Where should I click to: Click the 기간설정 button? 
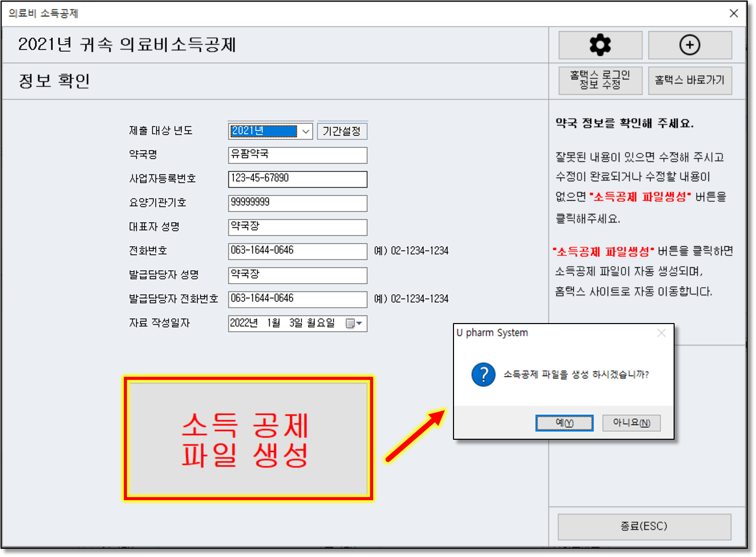click(342, 132)
